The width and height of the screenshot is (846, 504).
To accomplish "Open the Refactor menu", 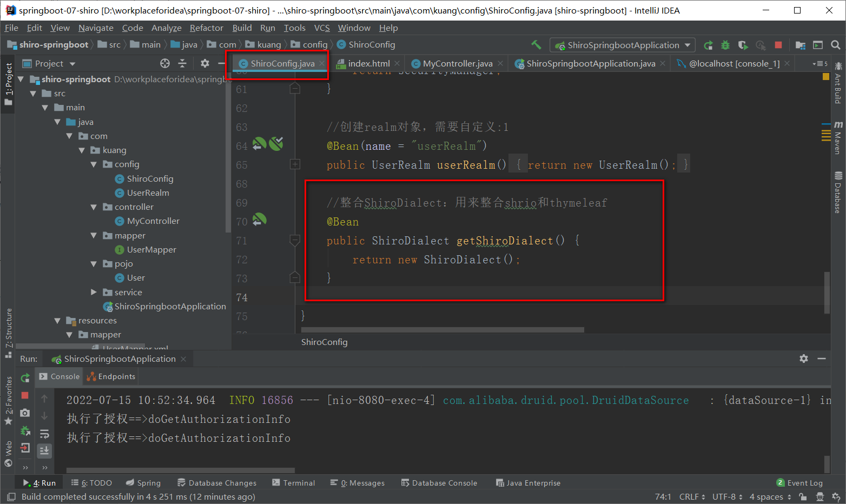I will pos(206,28).
